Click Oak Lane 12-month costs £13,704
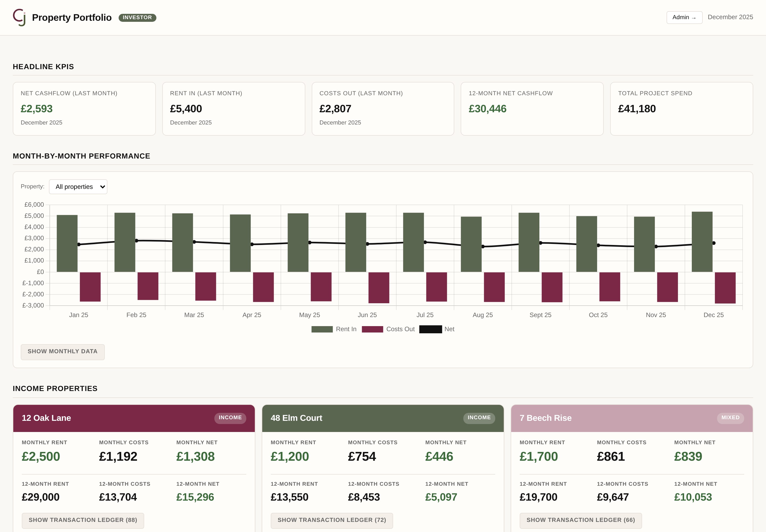This screenshot has height=532, width=766. (x=118, y=497)
